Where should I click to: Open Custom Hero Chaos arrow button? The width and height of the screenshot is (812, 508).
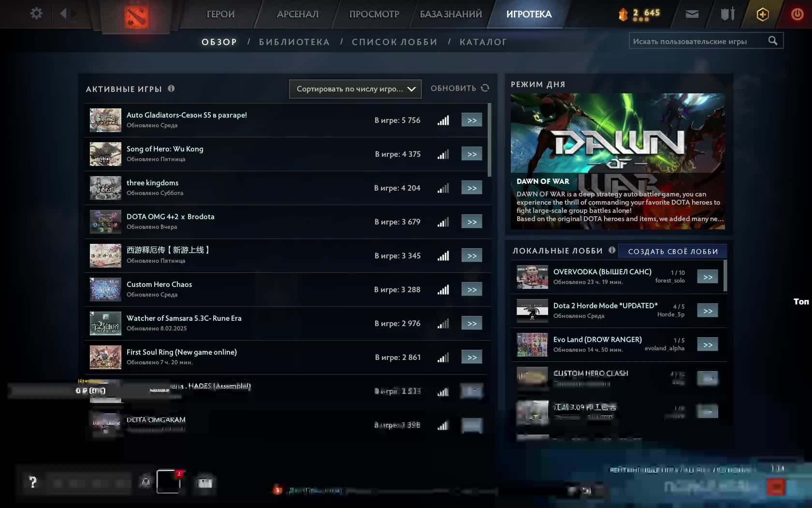click(x=472, y=289)
